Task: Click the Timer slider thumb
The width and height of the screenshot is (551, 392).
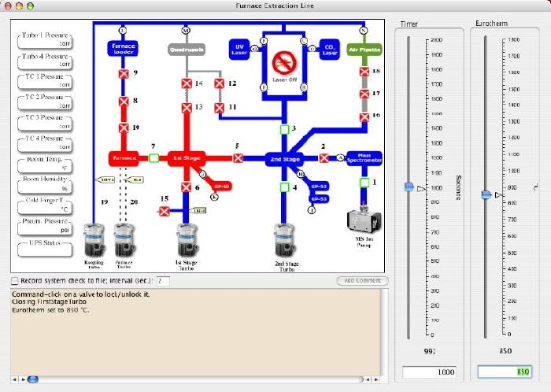Action: (409, 187)
